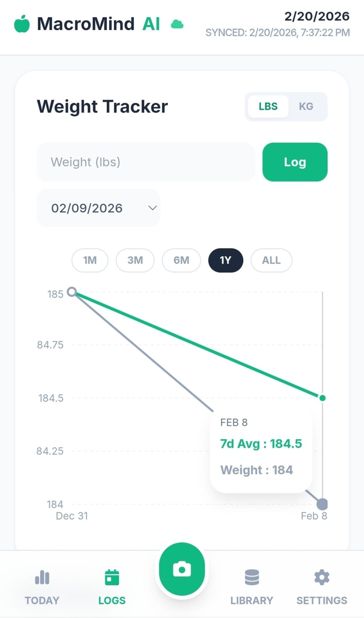Select the 1M time range
Image resolution: width=364 pixels, height=618 pixels.
tap(90, 260)
